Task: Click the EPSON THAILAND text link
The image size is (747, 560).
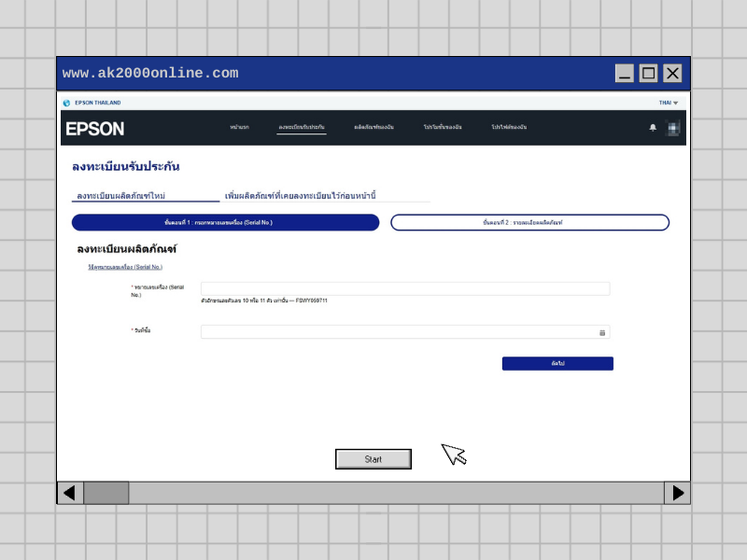Action: 98,103
